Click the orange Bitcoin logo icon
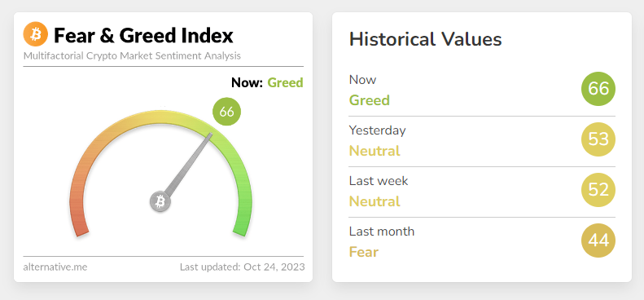Screen dimensions: 644x300 36,34
